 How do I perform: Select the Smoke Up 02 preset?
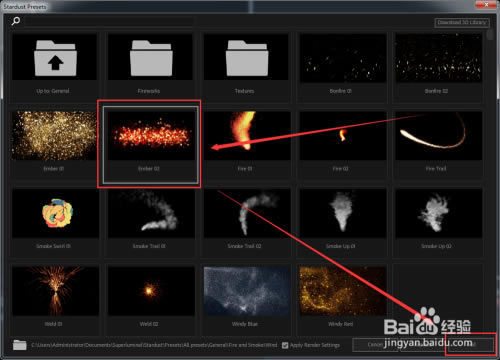(x=438, y=222)
